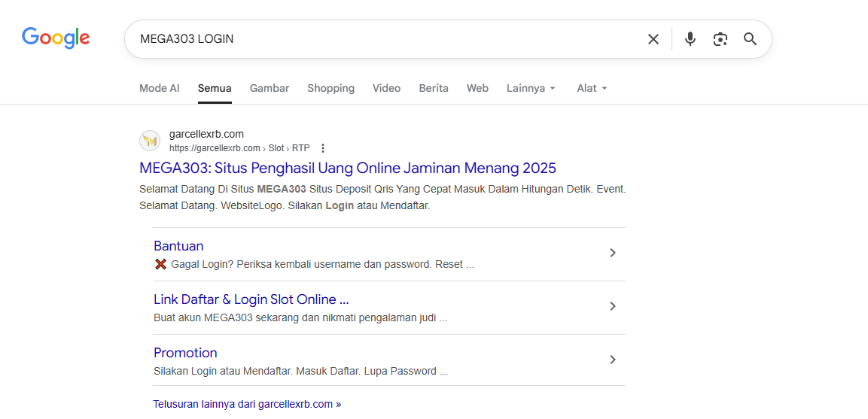The image size is (868, 419).
Task: Open the Promotion sitelink
Action: pos(185,353)
